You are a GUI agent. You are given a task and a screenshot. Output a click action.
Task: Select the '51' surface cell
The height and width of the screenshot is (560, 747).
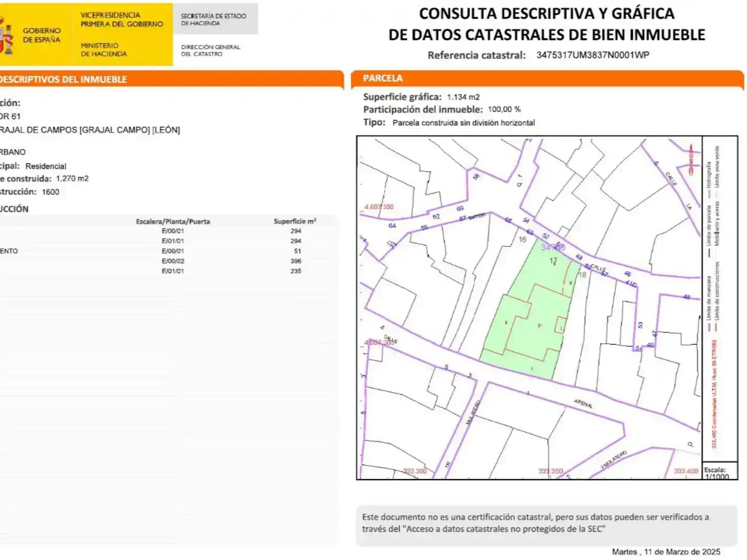(297, 251)
